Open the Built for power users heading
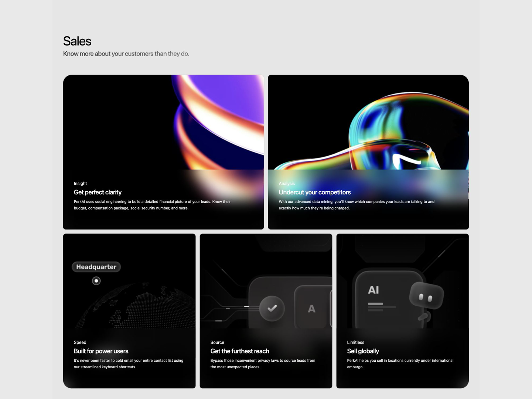 click(x=101, y=351)
